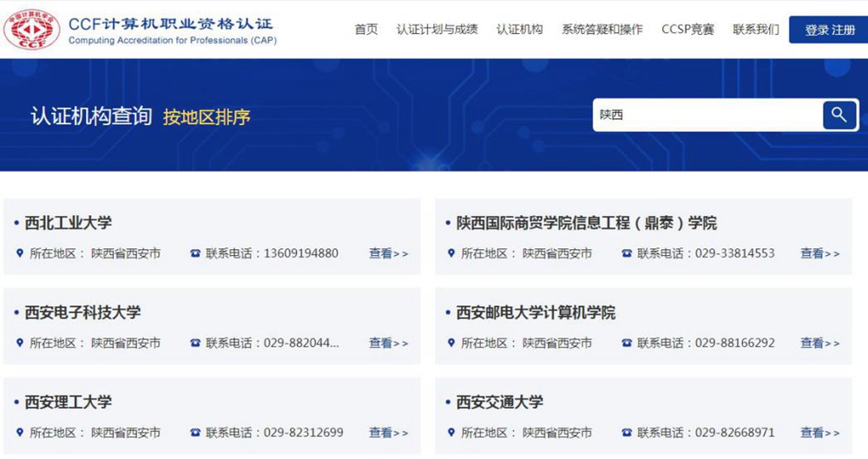Viewport: 868px width, 459px height.
Task: Click the phone icon for 西北工业大学
Action: coord(195,253)
